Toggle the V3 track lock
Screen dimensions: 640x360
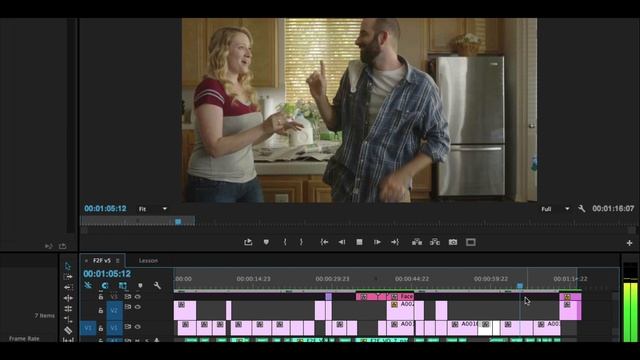click(x=101, y=297)
